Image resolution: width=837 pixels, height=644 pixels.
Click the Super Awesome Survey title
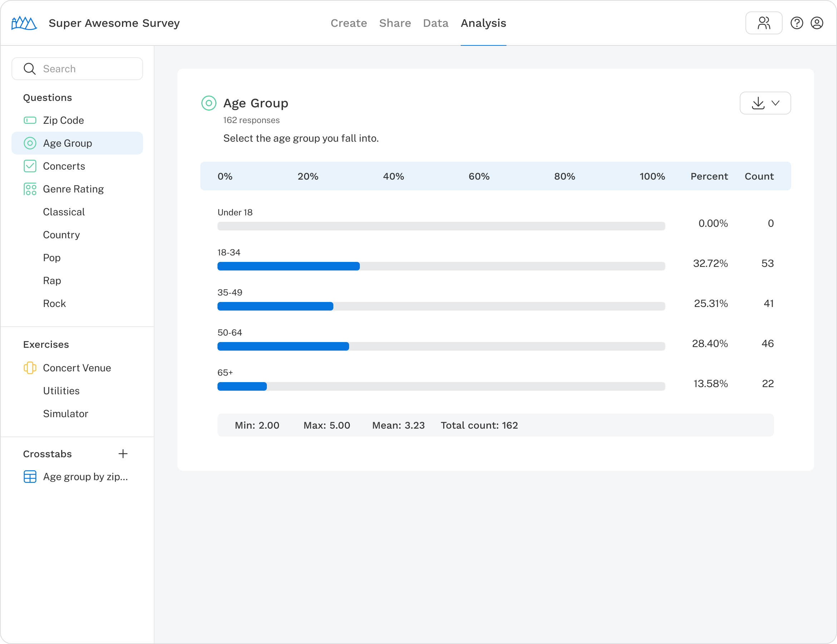coord(114,23)
